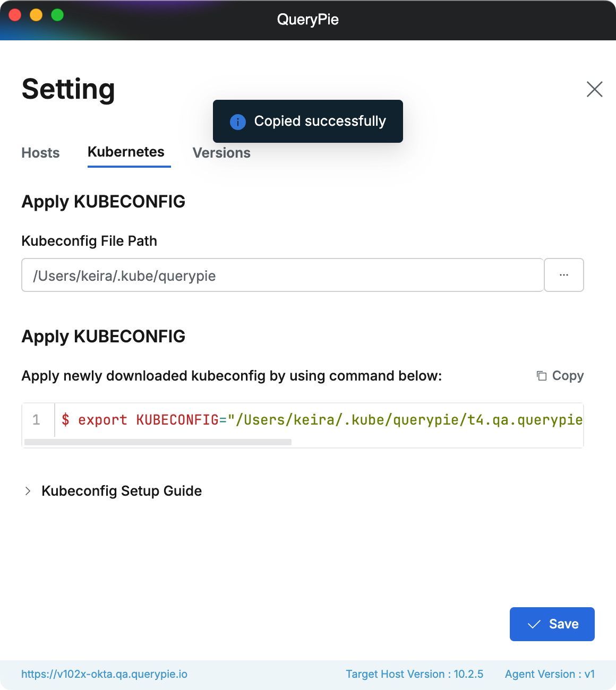
Task: Click the Agent Version v1 label
Action: [x=550, y=674]
